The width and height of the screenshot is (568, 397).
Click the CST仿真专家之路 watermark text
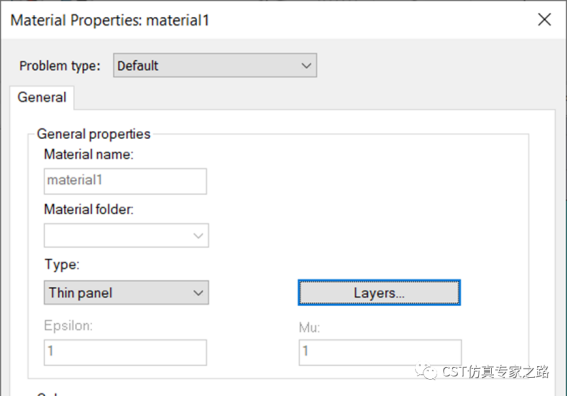click(495, 372)
